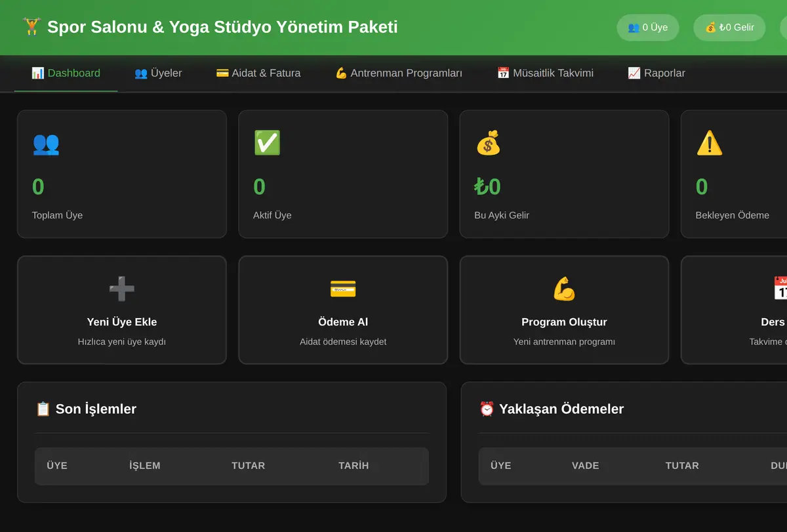Click ÜYE column header in Yaklaşan Ödemeler
Image resolution: width=787 pixels, height=532 pixels.
point(501,466)
